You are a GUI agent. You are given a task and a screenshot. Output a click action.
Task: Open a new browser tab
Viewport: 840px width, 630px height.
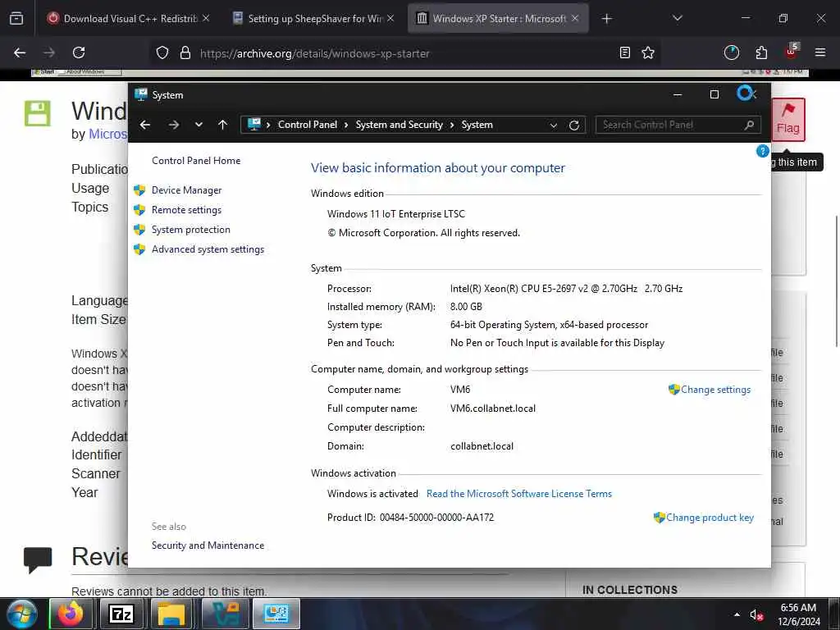[606, 19]
